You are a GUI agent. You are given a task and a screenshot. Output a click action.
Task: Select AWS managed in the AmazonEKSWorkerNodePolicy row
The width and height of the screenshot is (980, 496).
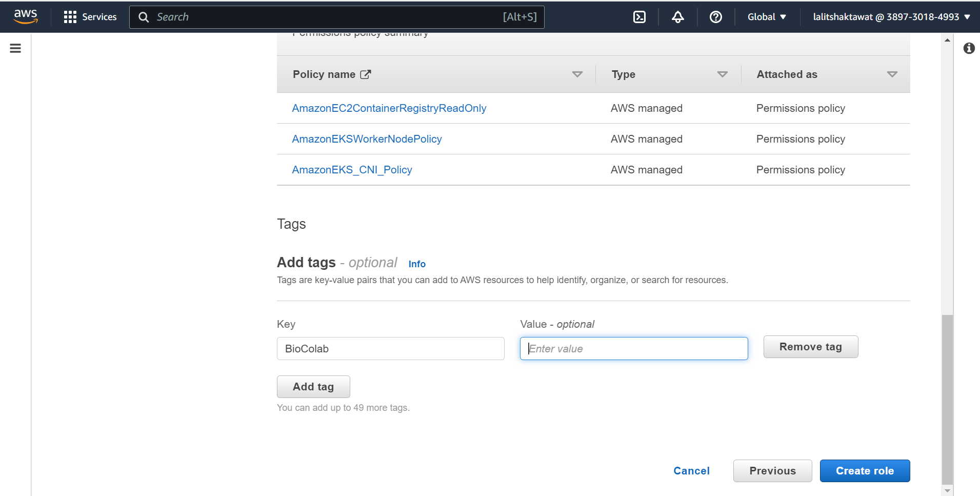646,139
